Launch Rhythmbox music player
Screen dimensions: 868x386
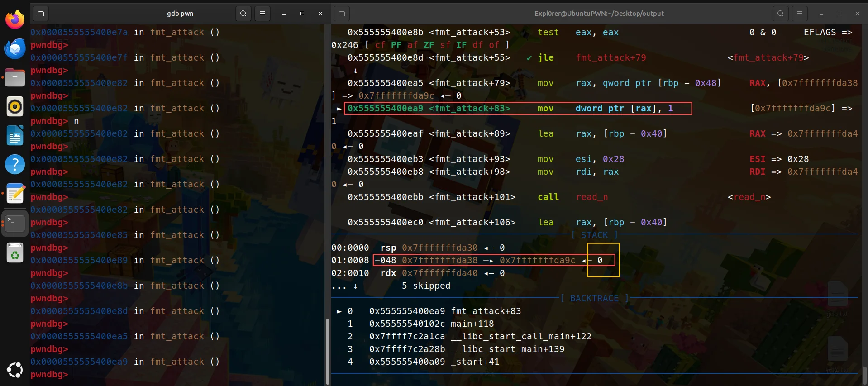click(15, 107)
